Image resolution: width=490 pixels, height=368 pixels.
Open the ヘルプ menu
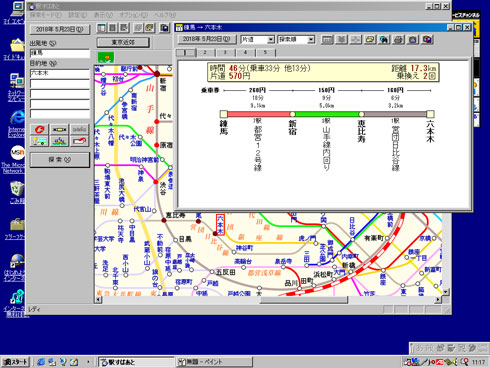165,15
